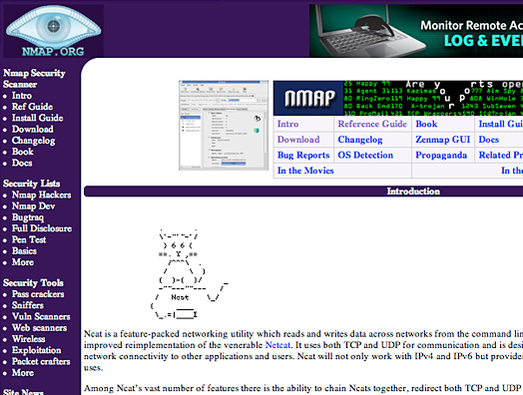Open Wireless tools page

point(28,339)
